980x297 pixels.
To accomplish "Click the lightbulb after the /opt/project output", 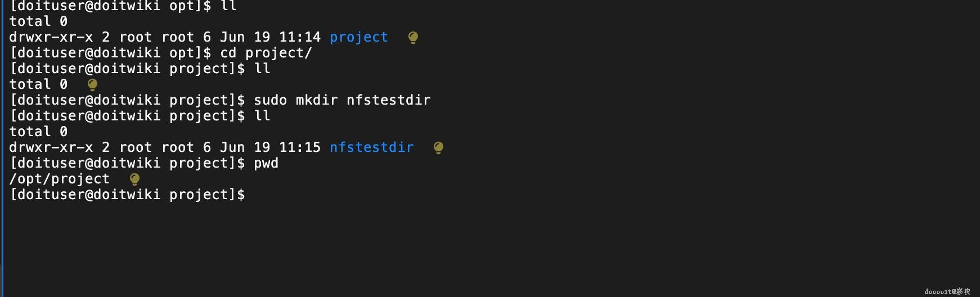I will [134, 179].
